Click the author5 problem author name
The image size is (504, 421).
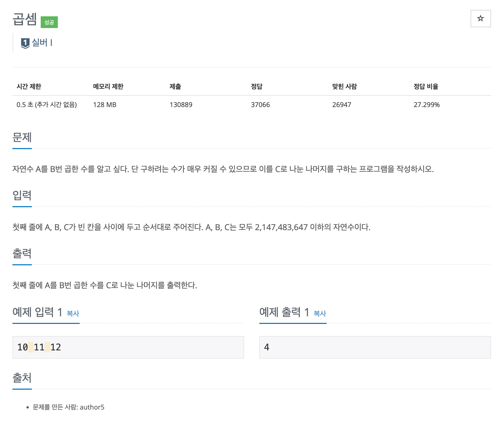point(92,407)
